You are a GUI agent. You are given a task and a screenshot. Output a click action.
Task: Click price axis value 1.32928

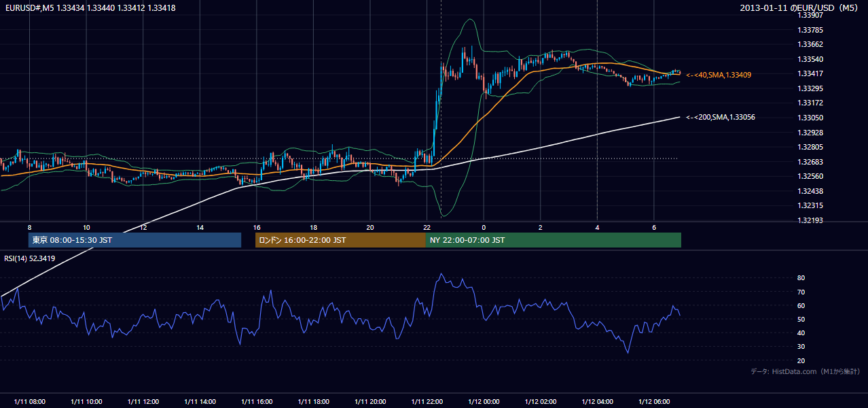tap(810, 133)
